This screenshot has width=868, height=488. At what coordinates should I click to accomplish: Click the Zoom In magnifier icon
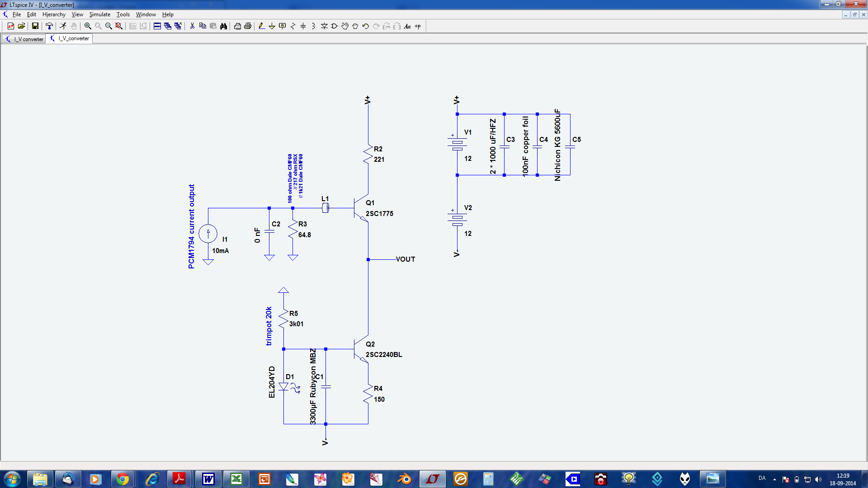pos(88,26)
